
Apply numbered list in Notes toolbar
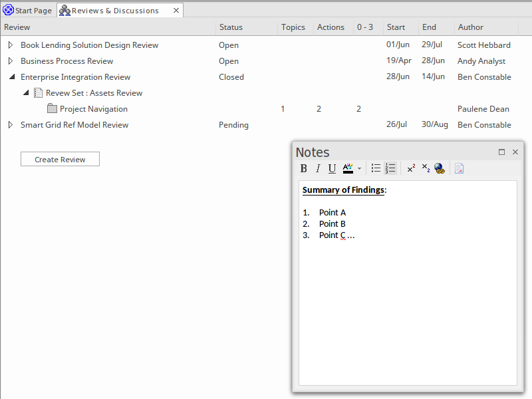pyautogui.click(x=390, y=169)
